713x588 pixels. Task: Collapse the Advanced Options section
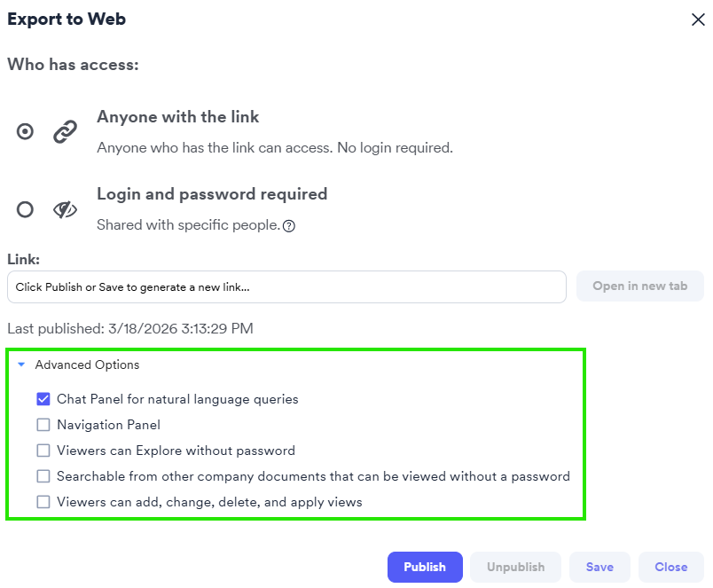[21, 365]
